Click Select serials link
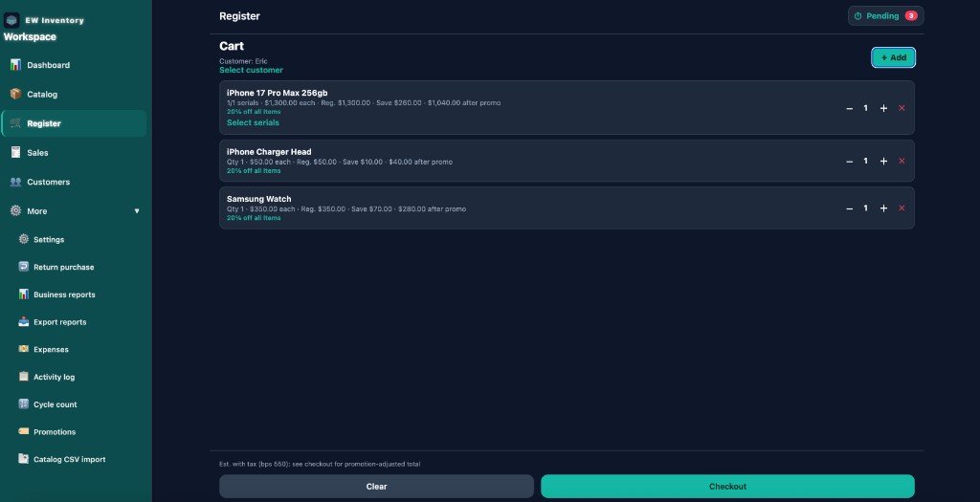This screenshot has width=980, height=502. 253,122
